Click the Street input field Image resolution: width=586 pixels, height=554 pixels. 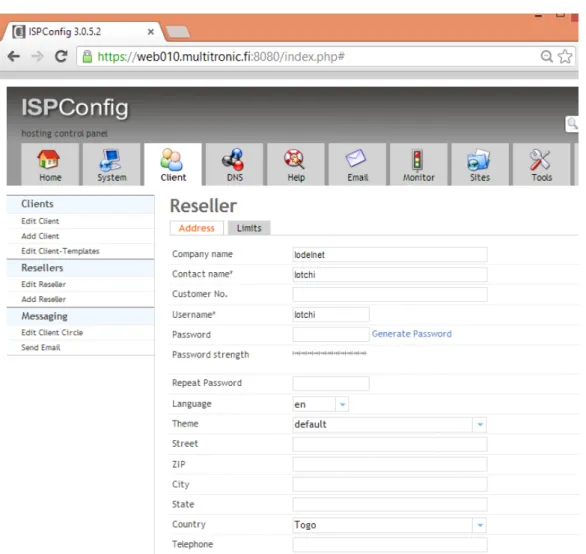coord(390,444)
